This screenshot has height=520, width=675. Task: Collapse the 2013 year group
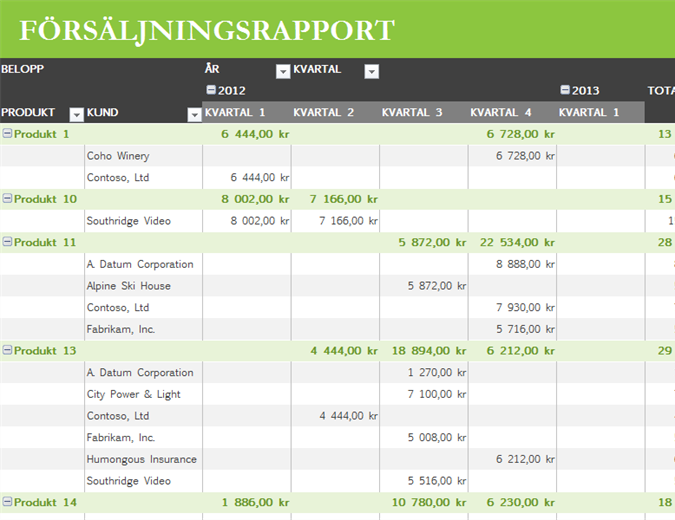565,90
